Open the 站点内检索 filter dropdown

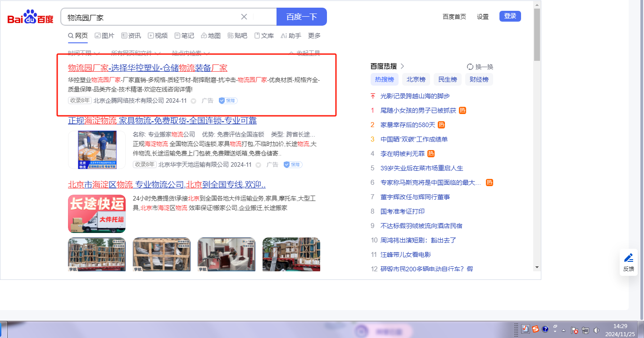coord(190,53)
